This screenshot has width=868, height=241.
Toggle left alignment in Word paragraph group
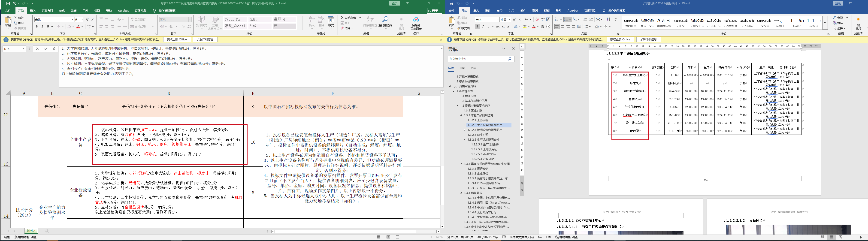pyautogui.click(x=557, y=27)
